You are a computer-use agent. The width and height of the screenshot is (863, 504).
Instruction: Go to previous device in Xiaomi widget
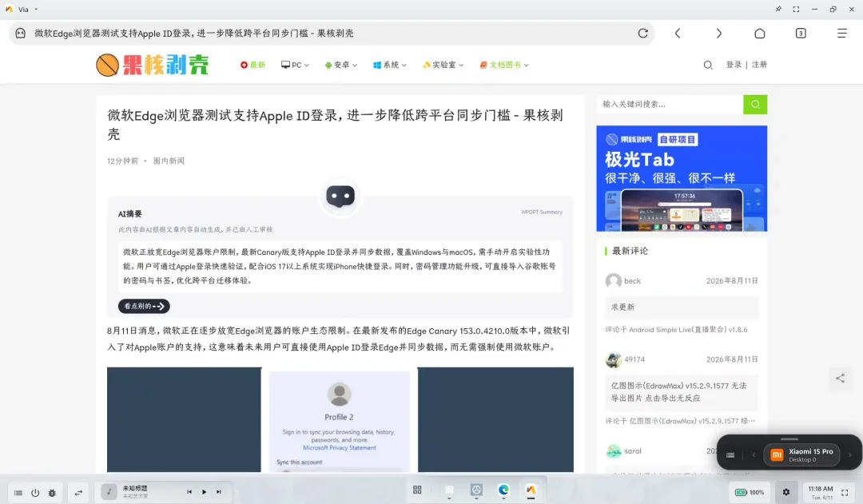coord(754,455)
